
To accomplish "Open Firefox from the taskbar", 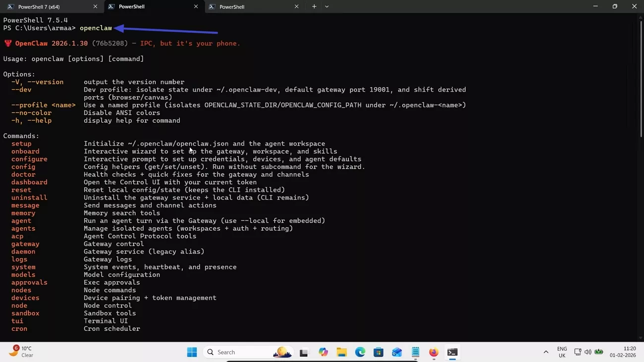I will pos(433,352).
